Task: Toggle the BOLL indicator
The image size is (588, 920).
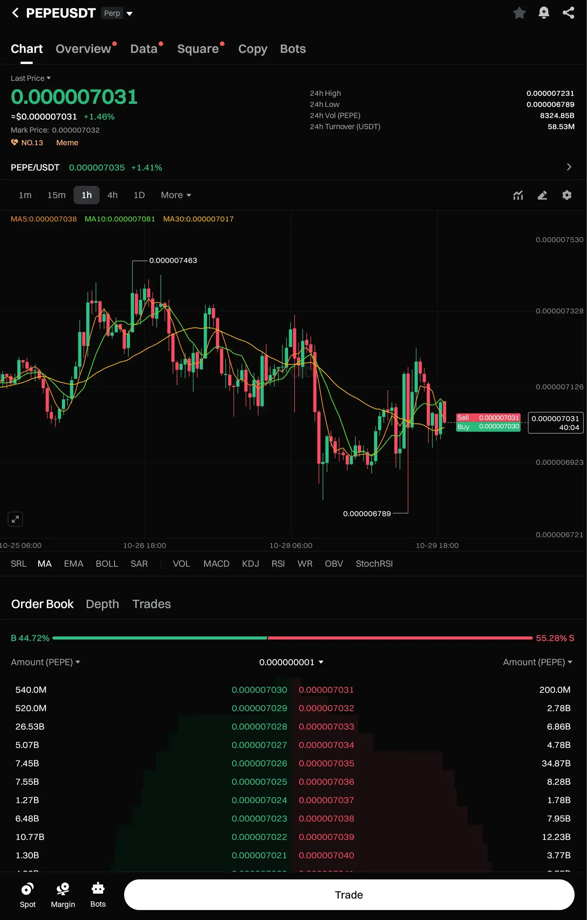Action: pos(107,564)
